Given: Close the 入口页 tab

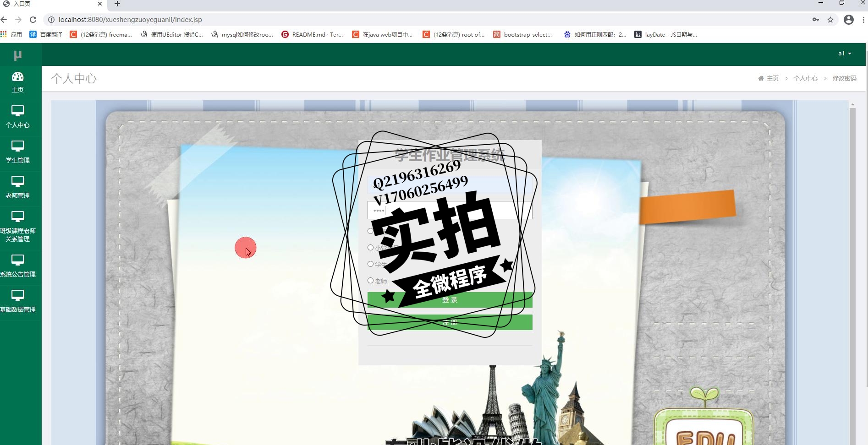Looking at the screenshot, I should (x=100, y=4).
